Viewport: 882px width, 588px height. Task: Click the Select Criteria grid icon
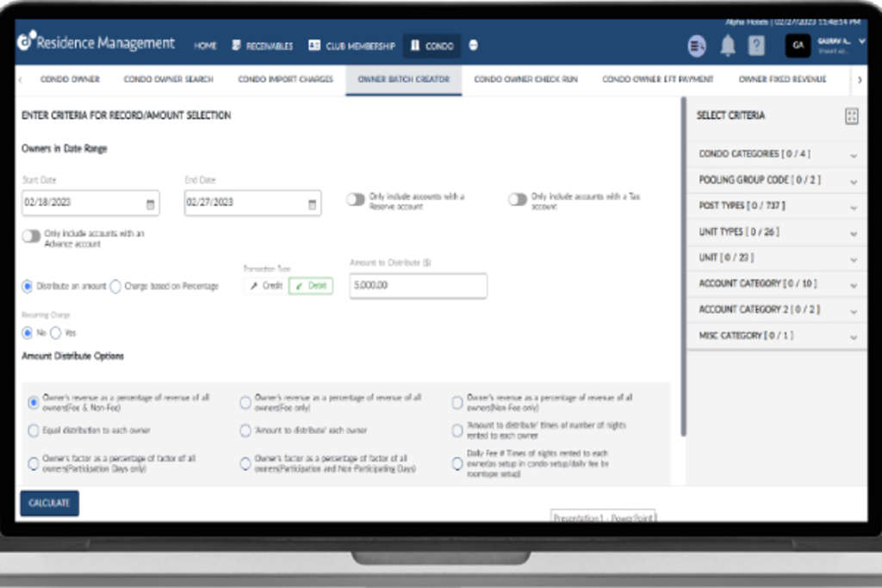tap(851, 116)
